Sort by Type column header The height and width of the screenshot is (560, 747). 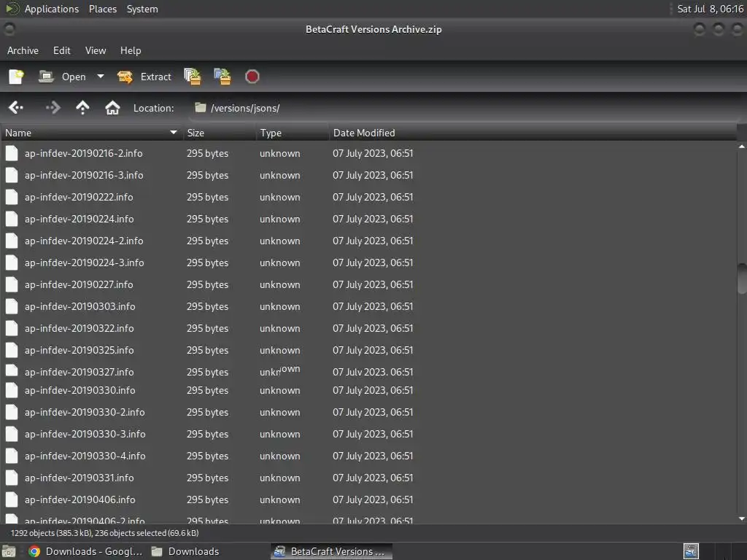click(x=293, y=133)
